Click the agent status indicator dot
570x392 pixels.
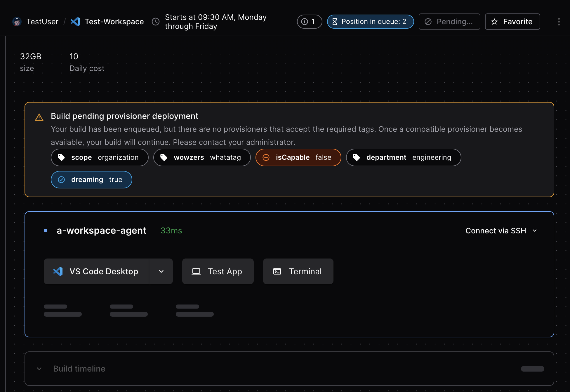pyautogui.click(x=47, y=230)
